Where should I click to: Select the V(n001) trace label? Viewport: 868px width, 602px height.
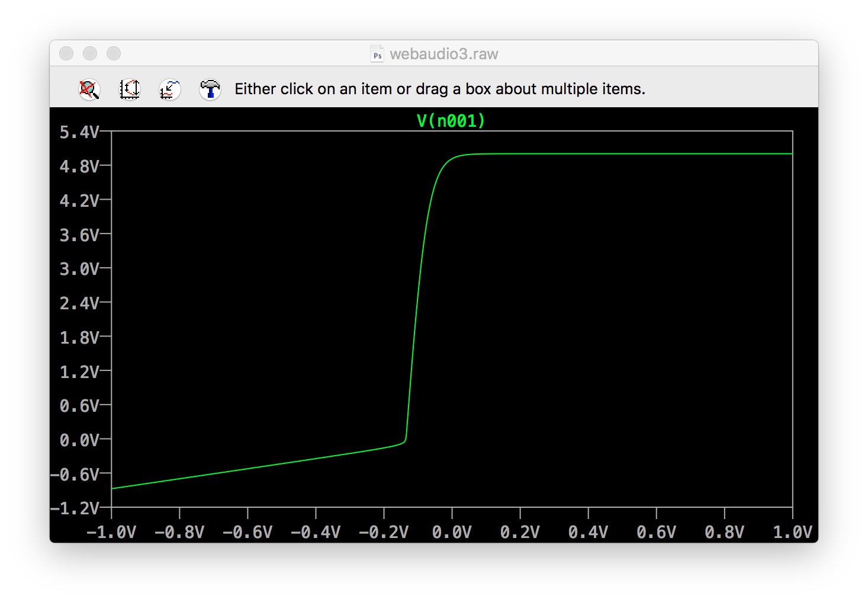451,121
